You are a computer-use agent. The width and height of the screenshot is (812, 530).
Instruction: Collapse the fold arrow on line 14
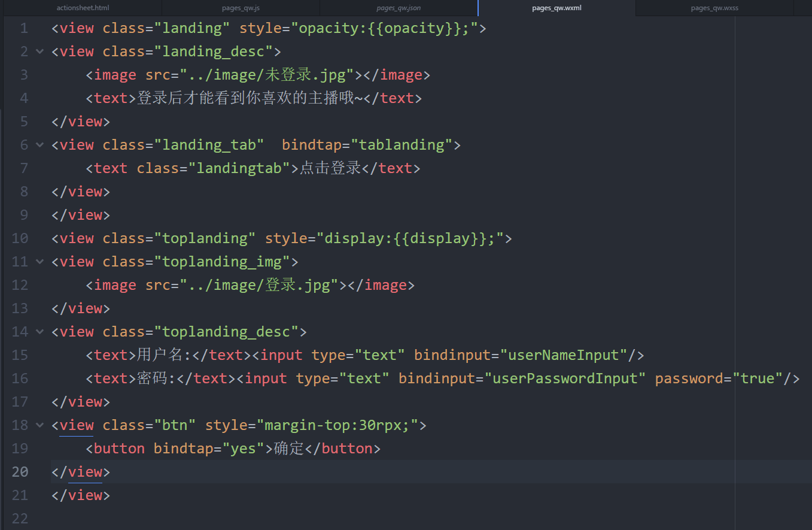(x=40, y=332)
